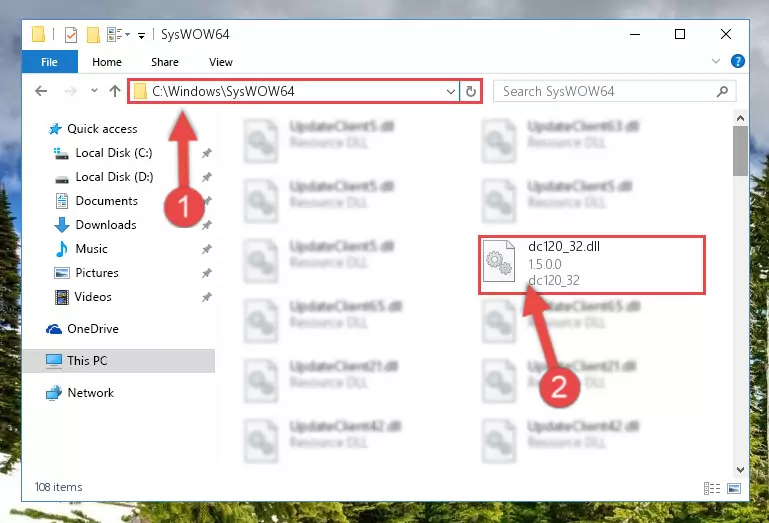Viewport: 769px width, 523px height.
Task: Click the Quick access star icon
Action: [x=55, y=129]
